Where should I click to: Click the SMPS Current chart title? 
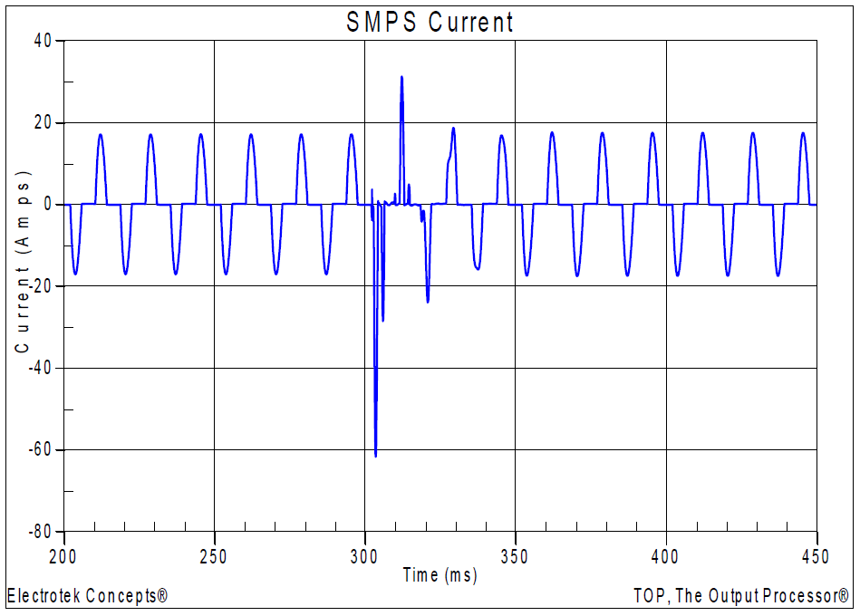click(430, 22)
